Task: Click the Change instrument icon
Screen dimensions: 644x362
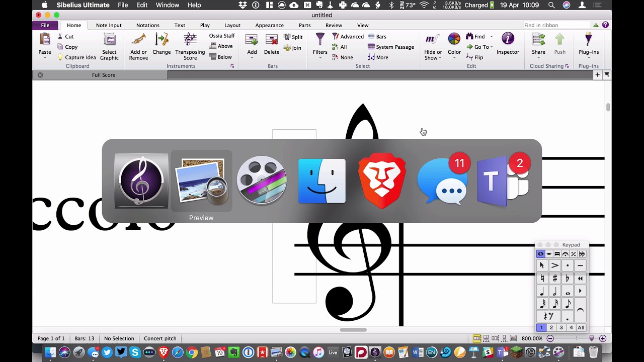Action: click(162, 40)
